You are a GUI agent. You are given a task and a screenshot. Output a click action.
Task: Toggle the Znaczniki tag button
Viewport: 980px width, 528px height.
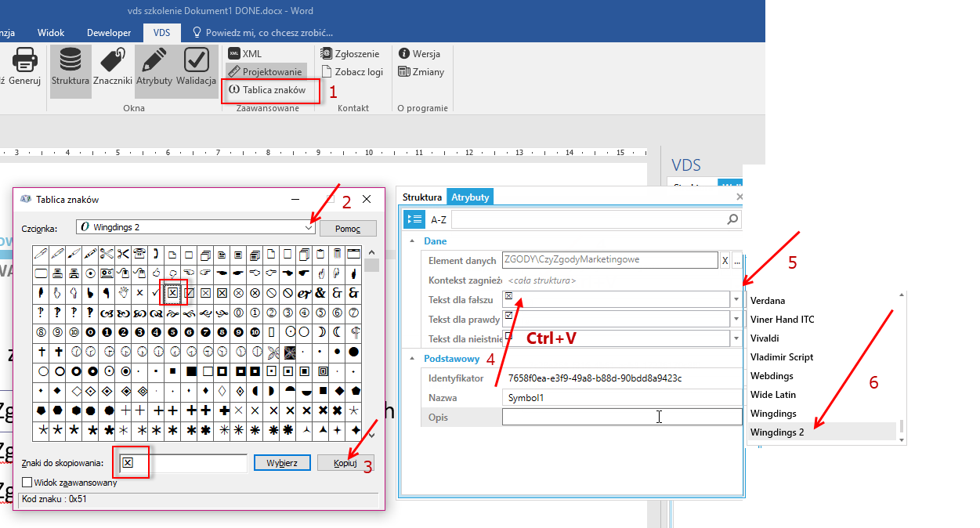113,67
